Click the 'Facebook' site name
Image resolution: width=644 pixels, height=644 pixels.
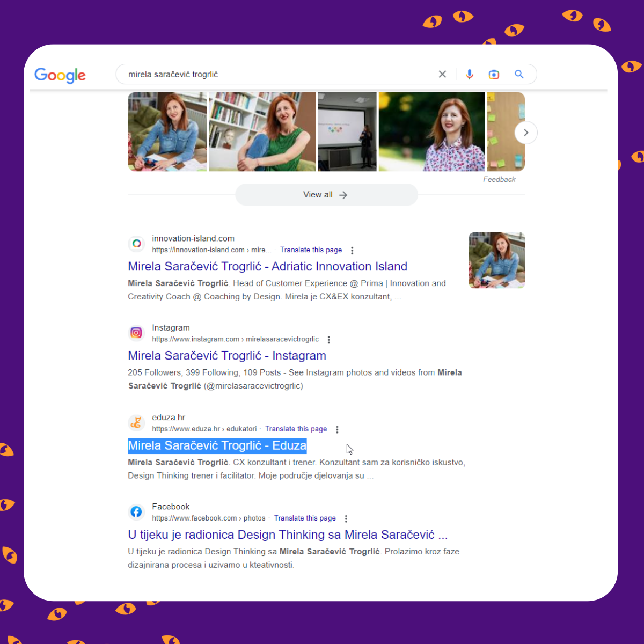click(171, 507)
